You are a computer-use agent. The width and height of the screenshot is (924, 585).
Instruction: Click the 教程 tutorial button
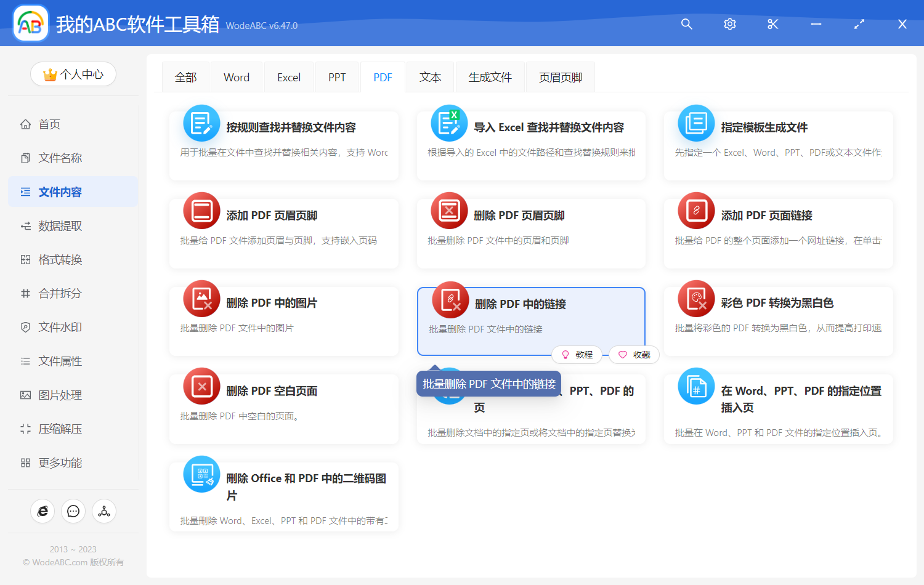577,355
